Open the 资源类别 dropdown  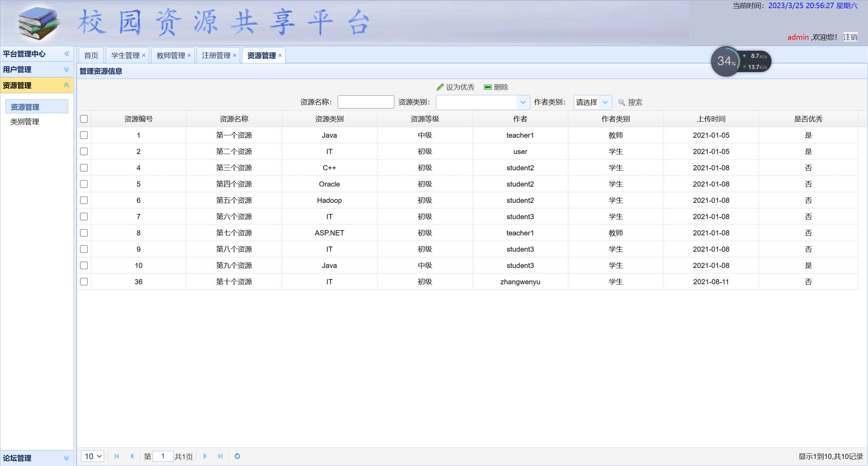click(523, 102)
